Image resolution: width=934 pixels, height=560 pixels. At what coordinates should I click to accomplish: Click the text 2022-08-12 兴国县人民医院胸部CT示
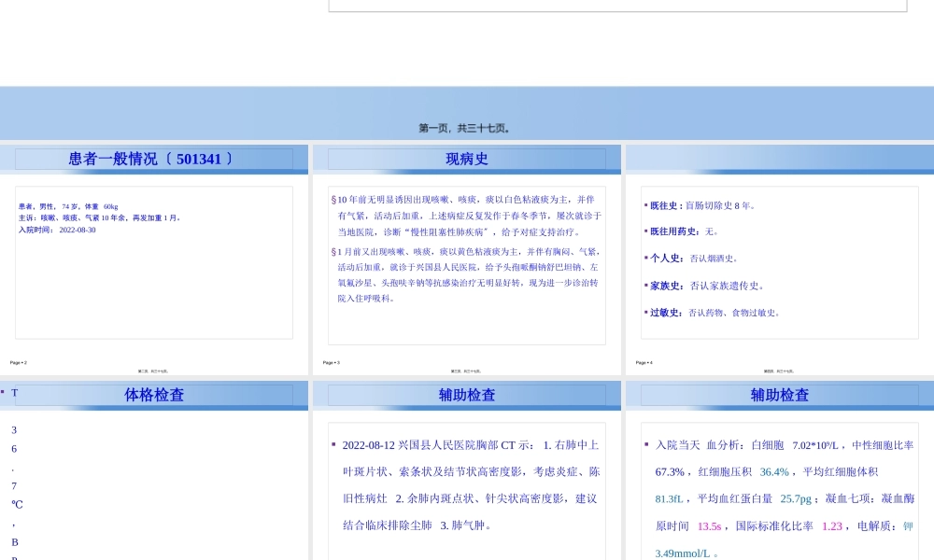pyautogui.click(x=438, y=445)
